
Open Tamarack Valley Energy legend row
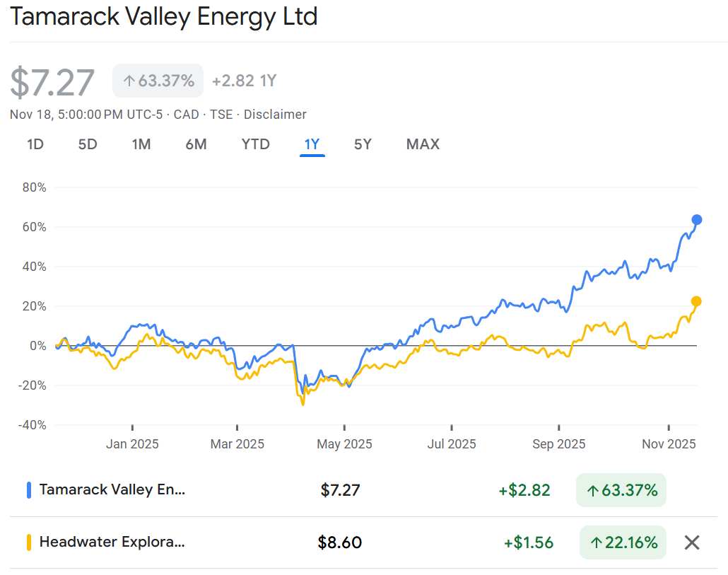tap(113, 489)
